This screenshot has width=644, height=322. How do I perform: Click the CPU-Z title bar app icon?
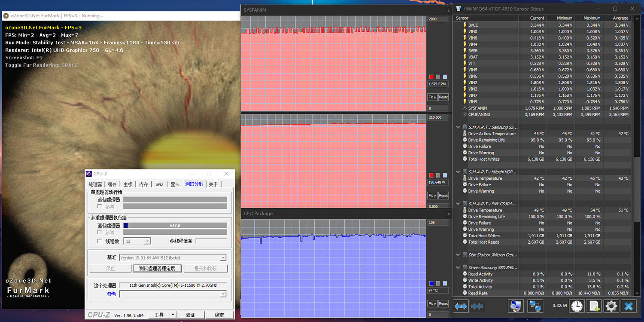89,174
